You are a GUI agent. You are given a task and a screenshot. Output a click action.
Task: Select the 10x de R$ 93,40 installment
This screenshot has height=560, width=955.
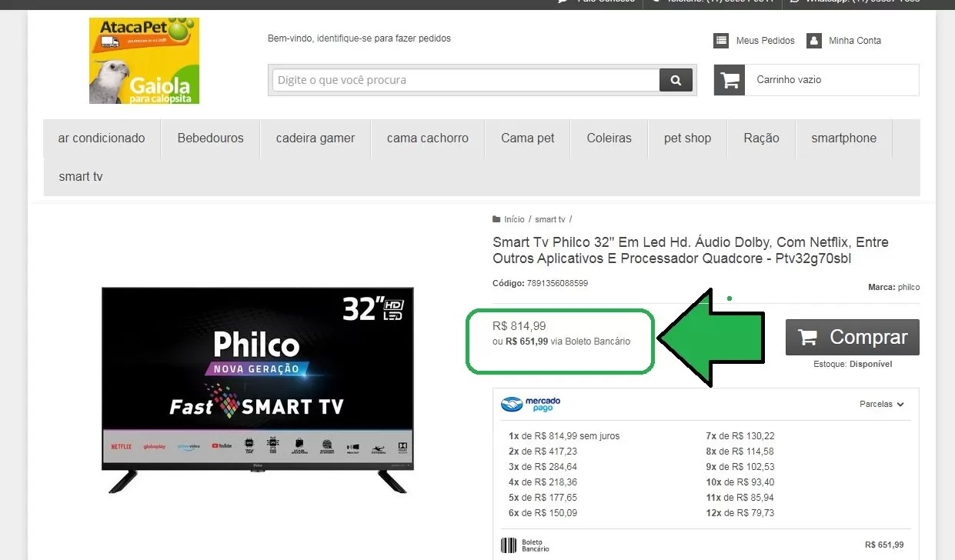[x=740, y=482]
